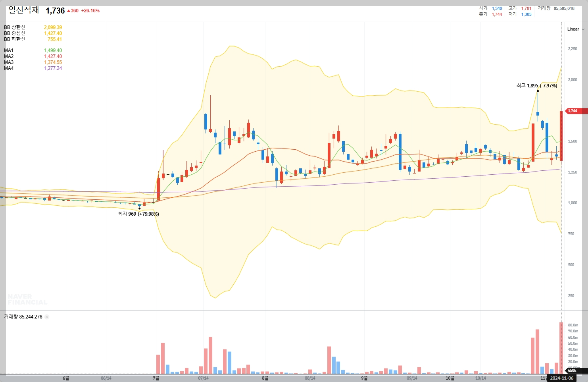Click the ▲360 price change value
This screenshot has height=382, width=588.
pos(73,11)
